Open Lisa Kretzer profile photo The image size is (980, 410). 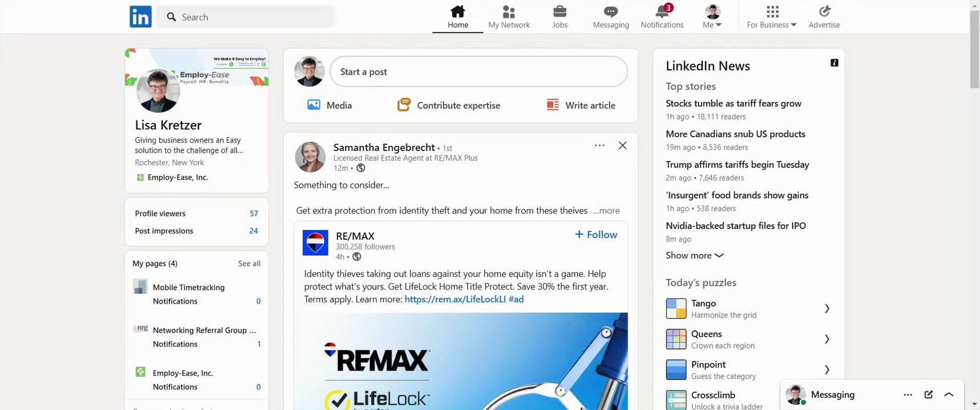[x=158, y=91]
